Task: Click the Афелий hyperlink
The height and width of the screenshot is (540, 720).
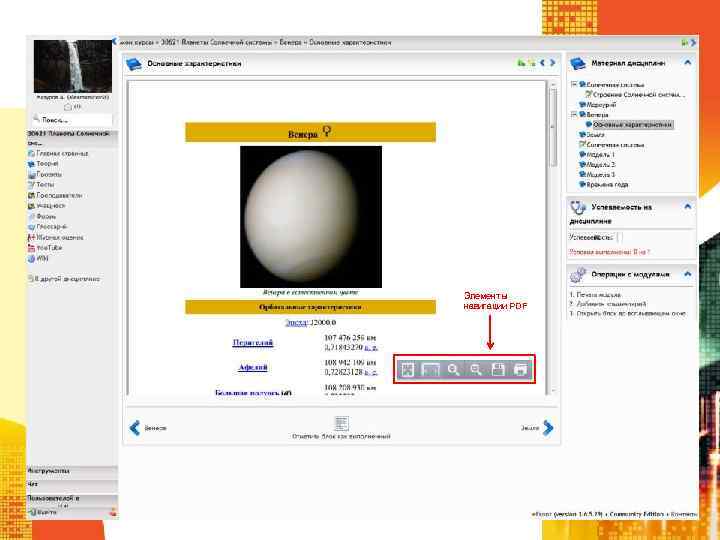Action: 253,367
